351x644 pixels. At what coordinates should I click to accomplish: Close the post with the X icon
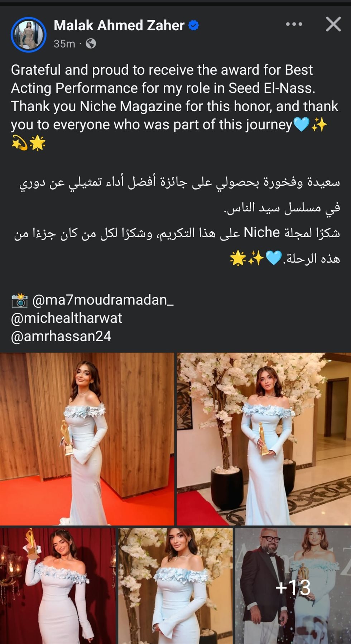tap(333, 24)
